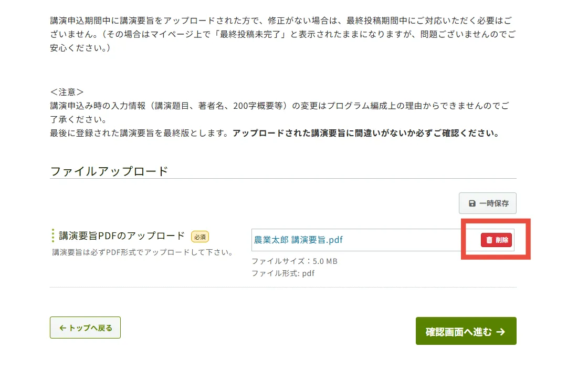Click the floppy disk icon on 一時保存
The width and height of the screenshot is (588, 368).
472,203
